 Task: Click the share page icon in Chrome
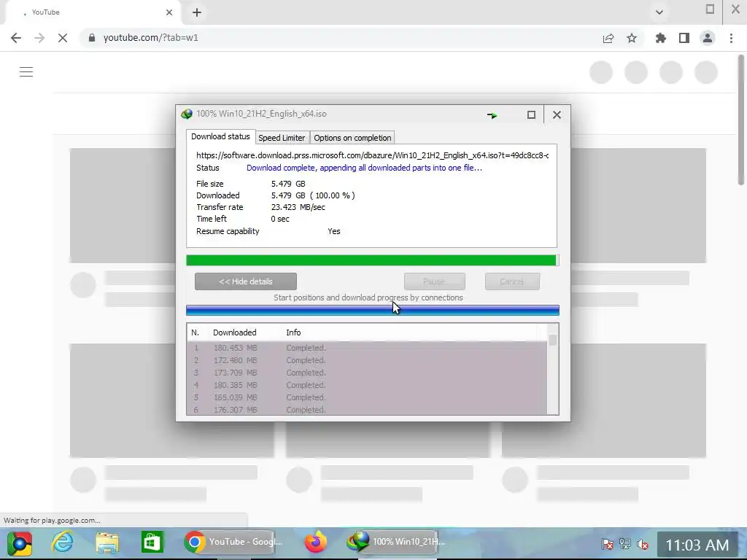click(x=608, y=39)
